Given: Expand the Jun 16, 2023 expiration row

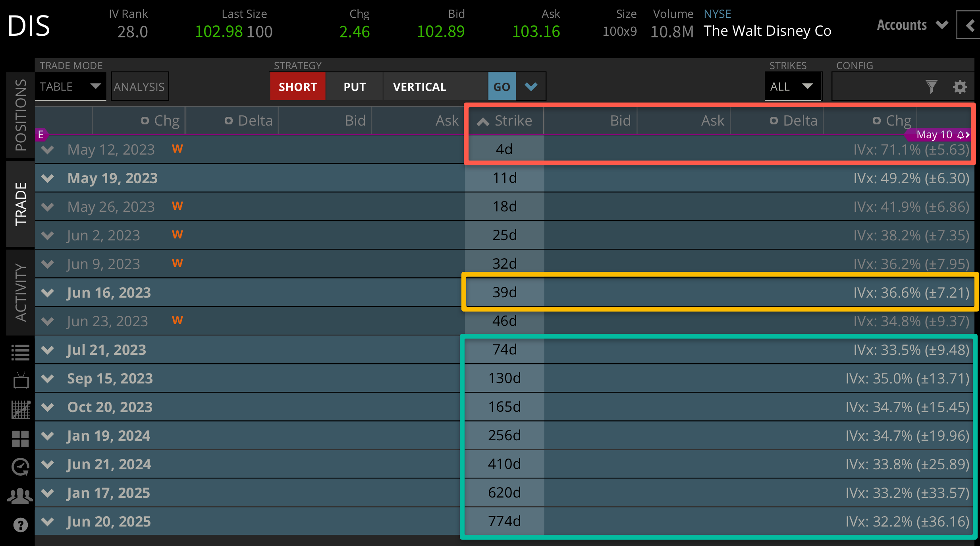Looking at the screenshot, I should tap(48, 293).
